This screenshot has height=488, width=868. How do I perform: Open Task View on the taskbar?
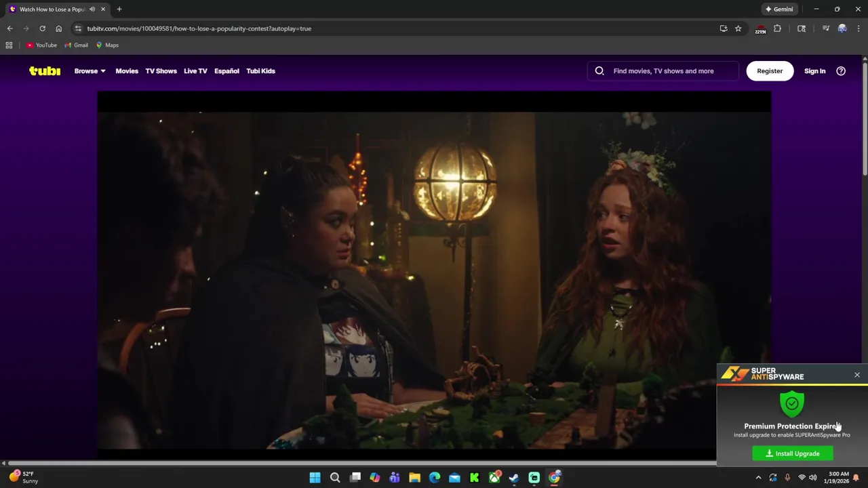355,478
